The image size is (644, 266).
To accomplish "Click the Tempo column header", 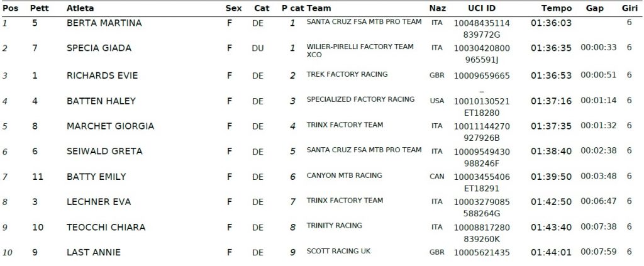I will [x=556, y=8].
